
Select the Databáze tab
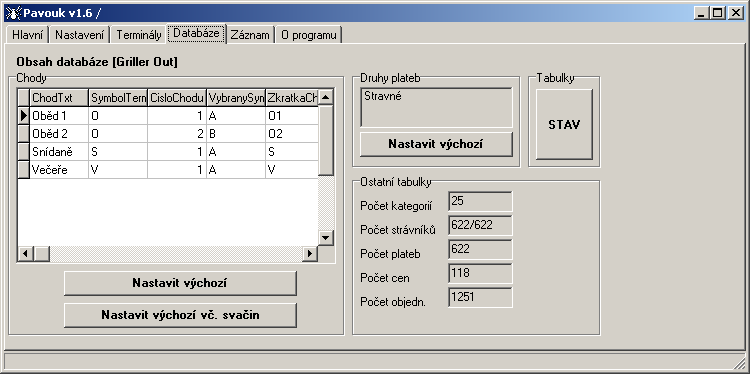196,33
